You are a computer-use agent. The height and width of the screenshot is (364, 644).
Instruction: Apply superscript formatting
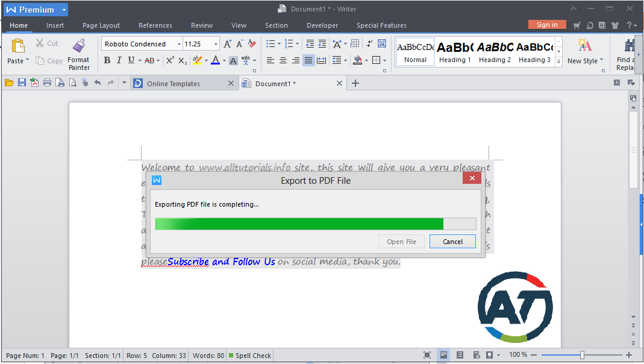click(x=170, y=60)
